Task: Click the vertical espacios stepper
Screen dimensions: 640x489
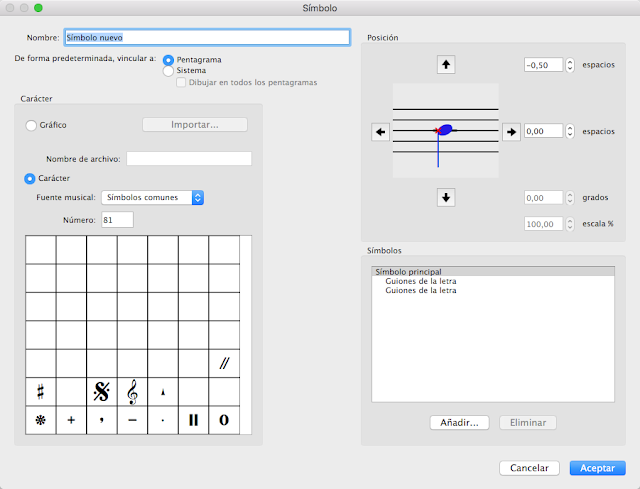Action: click(570, 65)
